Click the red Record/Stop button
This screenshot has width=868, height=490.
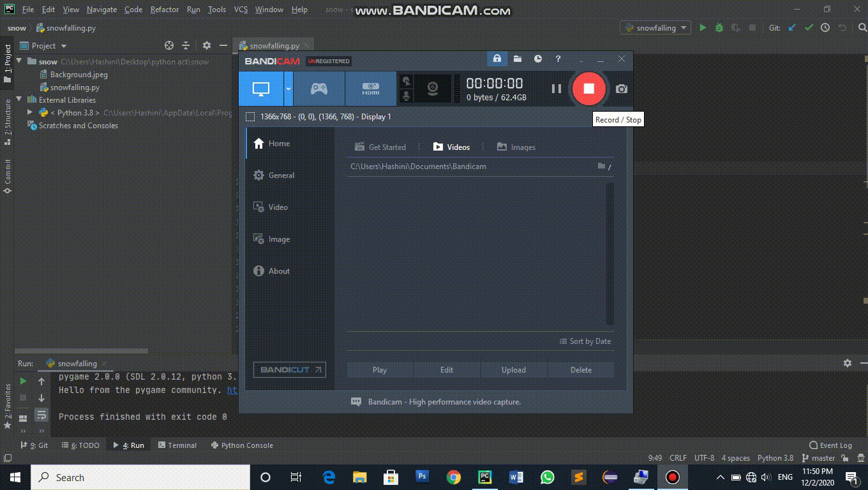588,89
